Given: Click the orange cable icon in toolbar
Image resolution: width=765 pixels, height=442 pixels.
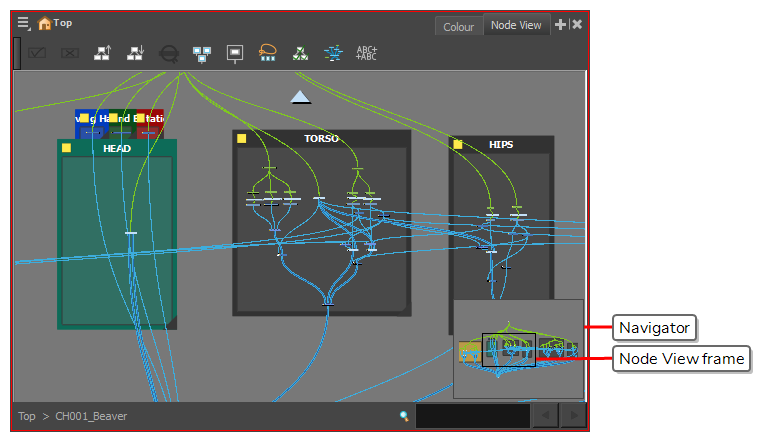Looking at the screenshot, I should pyautogui.click(x=268, y=53).
